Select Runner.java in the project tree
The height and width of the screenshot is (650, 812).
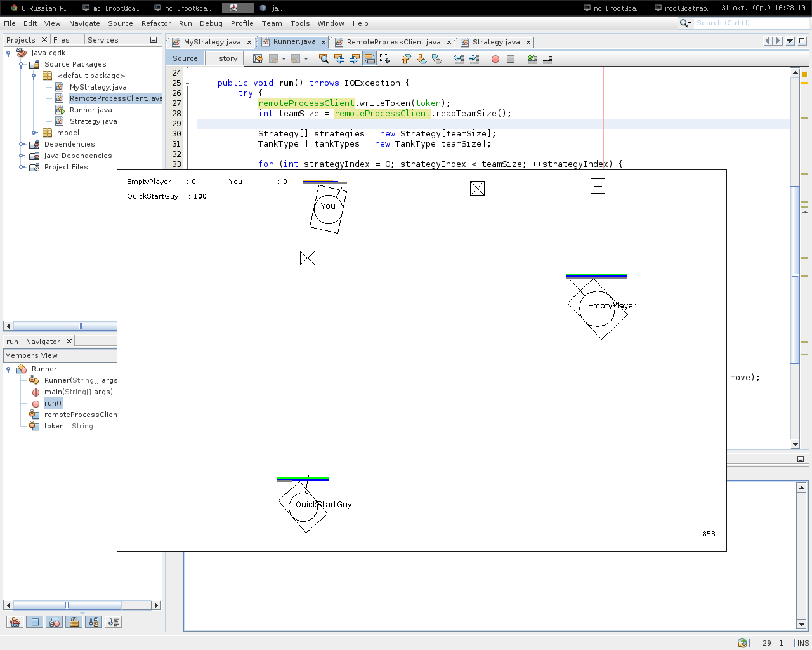click(x=91, y=110)
